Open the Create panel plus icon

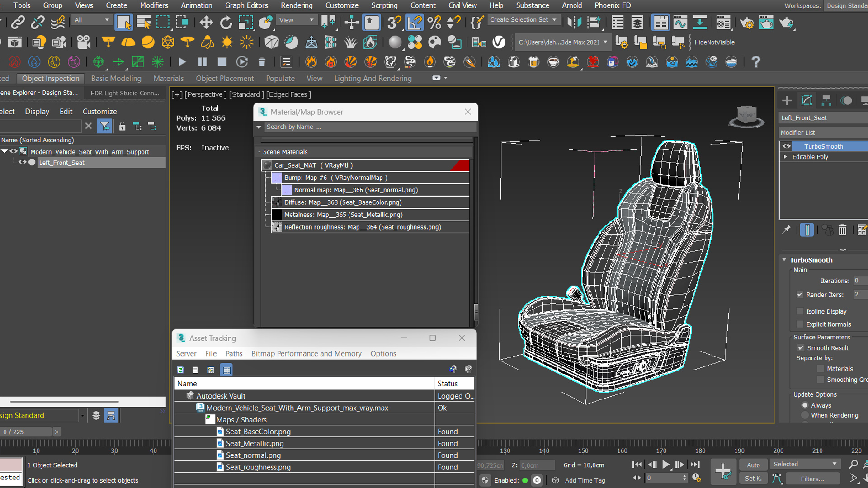pyautogui.click(x=787, y=100)
